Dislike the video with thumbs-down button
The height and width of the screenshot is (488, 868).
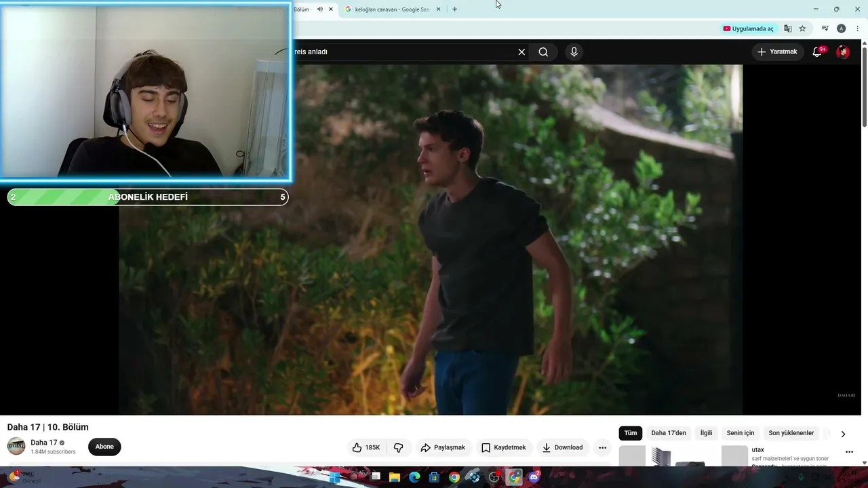pos(398,447)
